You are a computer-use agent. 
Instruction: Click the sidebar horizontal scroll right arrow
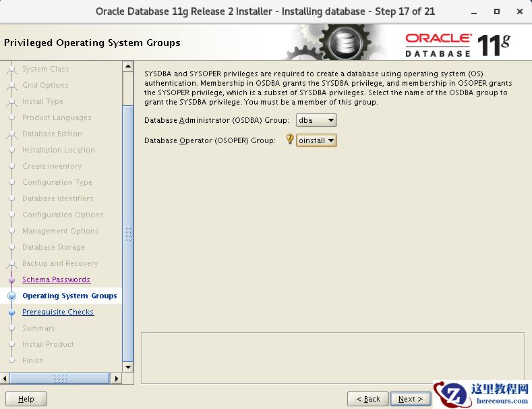pyautogui.click(x=117, y=378)
